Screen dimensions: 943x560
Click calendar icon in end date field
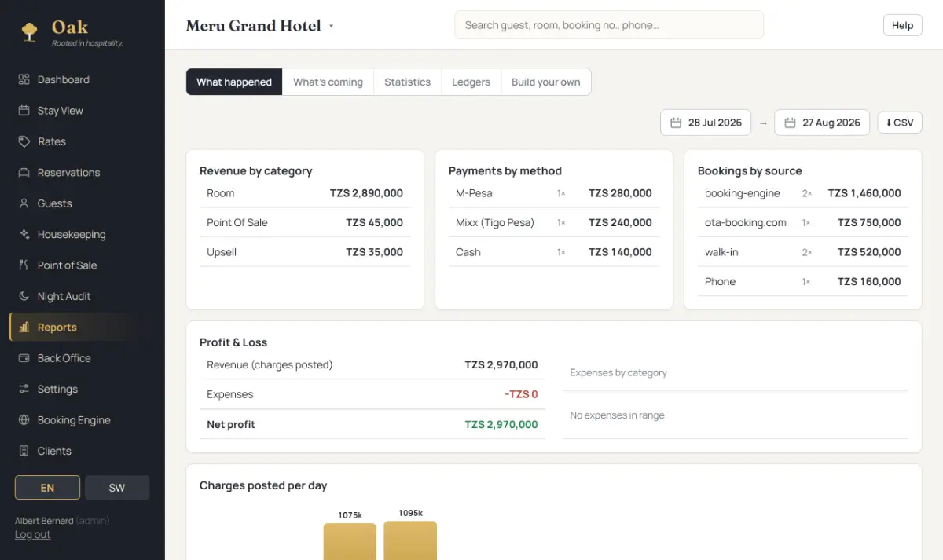point(790,123)
